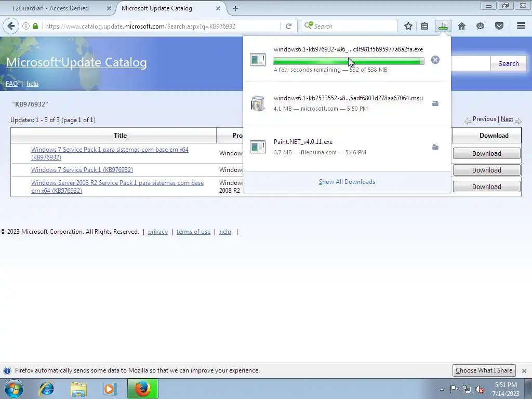Click Show All Downloads
532x399 pixels.
point(347,182)
